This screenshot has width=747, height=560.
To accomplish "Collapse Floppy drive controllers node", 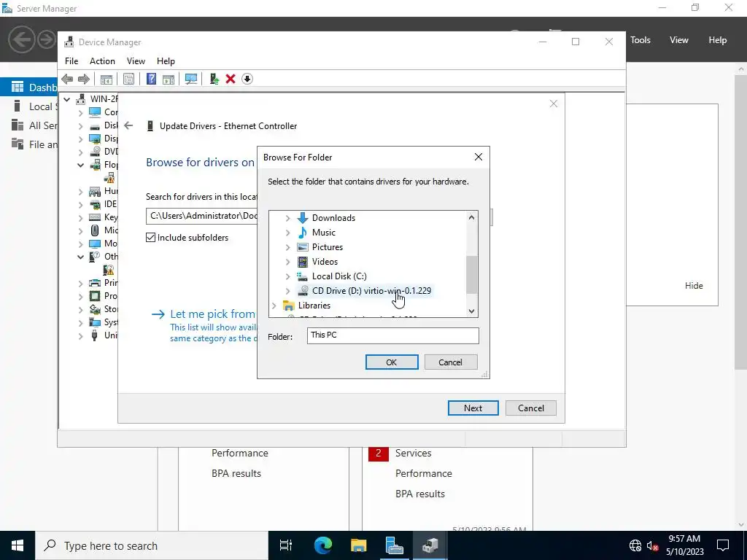I will pyautogui.click(x=80, y=166).
